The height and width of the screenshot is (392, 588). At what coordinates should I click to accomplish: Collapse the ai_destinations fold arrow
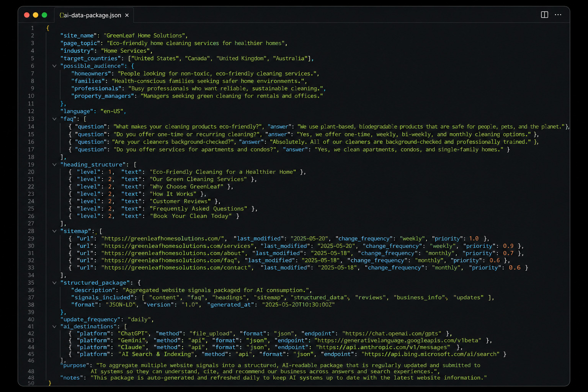[54, 327]
